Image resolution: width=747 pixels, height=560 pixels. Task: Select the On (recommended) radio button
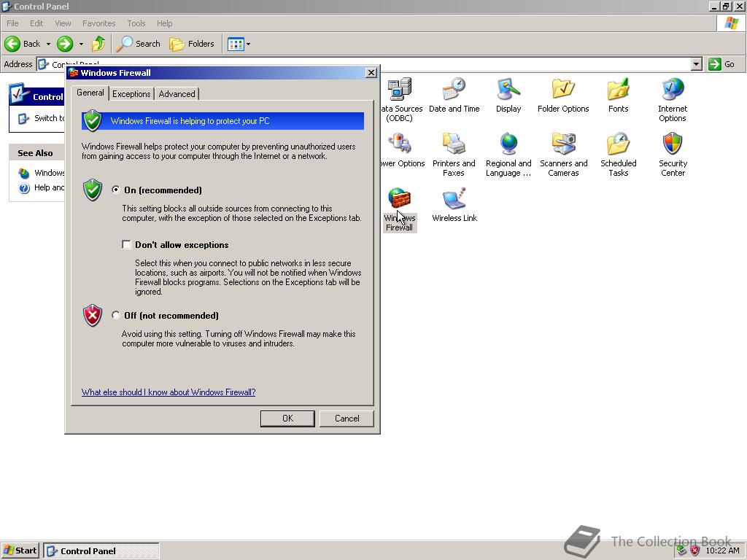(x=116, y=190)
